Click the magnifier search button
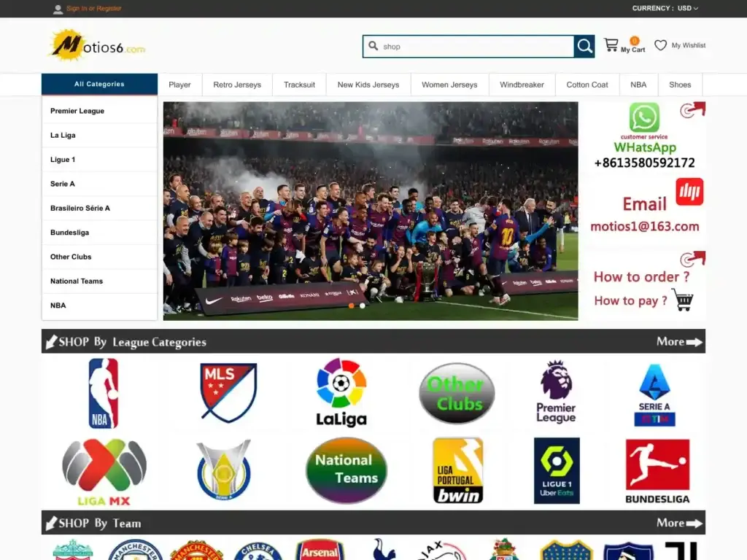Viewport: 747px width, 560px height. [x=584, y=47]
